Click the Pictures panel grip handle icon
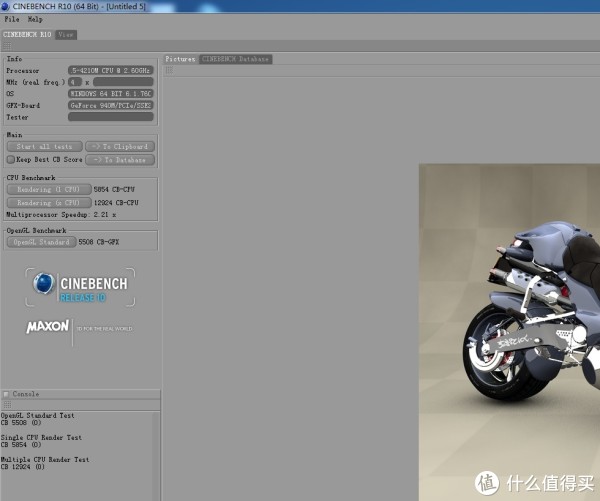 coord(169,70)
